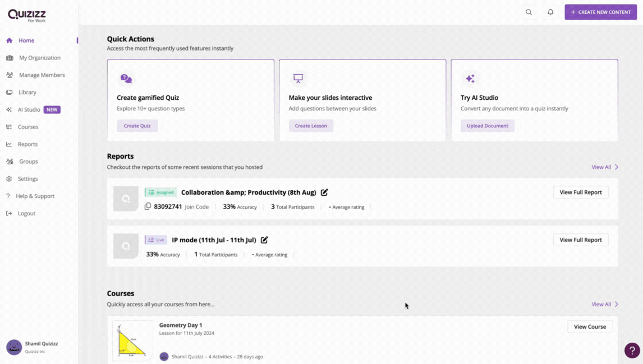Click the Create New Content button
Image resolution: width=643 pixels, height=364 pixels.
(600, 12)
